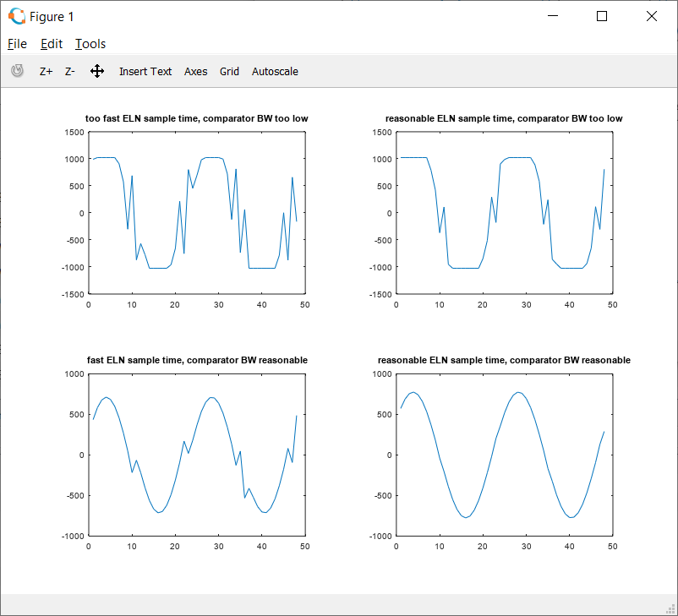
Task: Open the Tools menu
Action: pyautogui.click(x=90, y=44)
